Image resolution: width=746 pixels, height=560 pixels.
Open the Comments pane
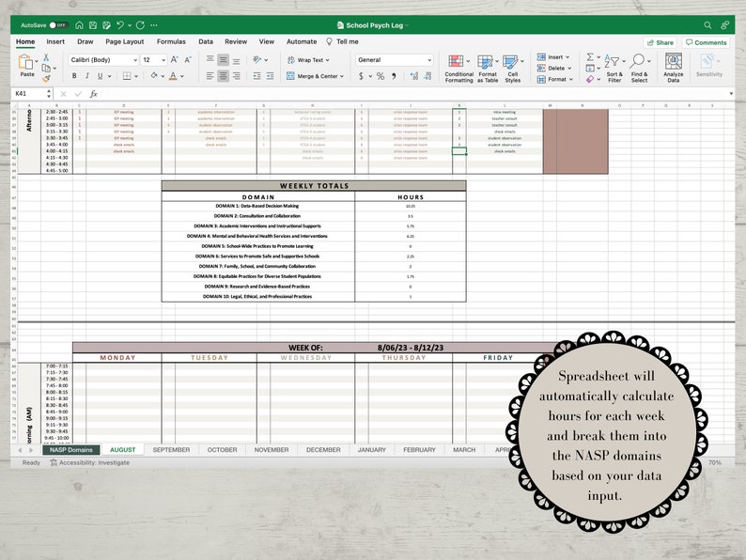[706, 42]
